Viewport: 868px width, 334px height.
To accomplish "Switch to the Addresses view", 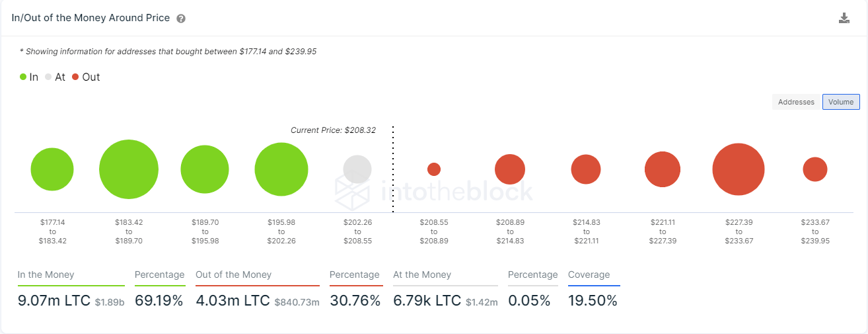I will click(x=796, y=102).
